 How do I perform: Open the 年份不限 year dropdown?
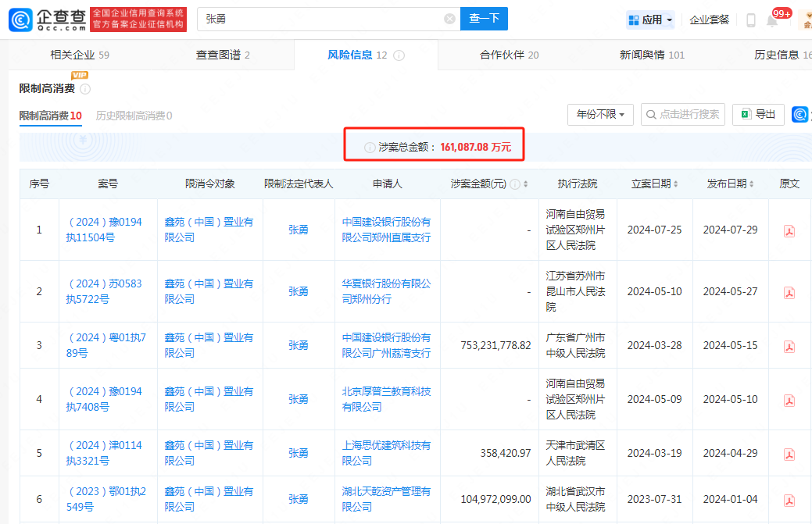coord(599,115)
